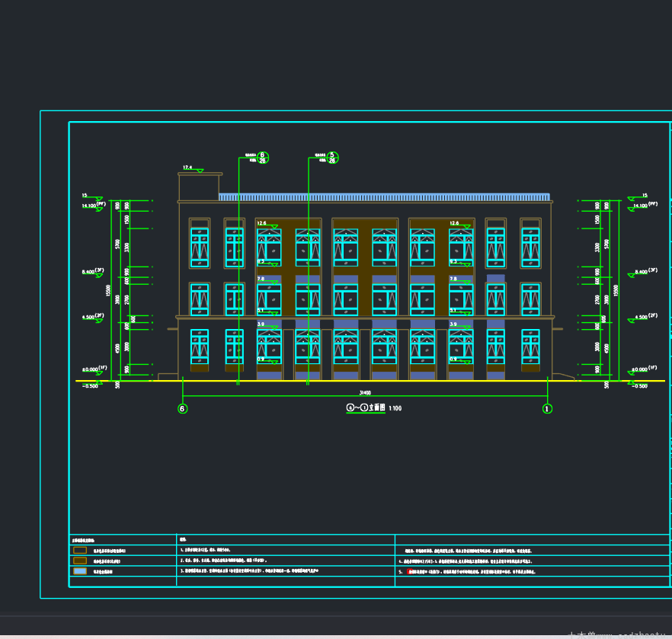This screenshot has width=672, height=639.
Task: Click detail callout bubble 6 above the roof
Action: 263,158
